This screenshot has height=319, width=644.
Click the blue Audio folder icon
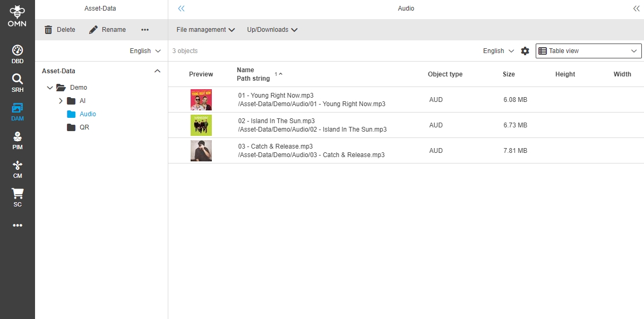tap(71, 114)
